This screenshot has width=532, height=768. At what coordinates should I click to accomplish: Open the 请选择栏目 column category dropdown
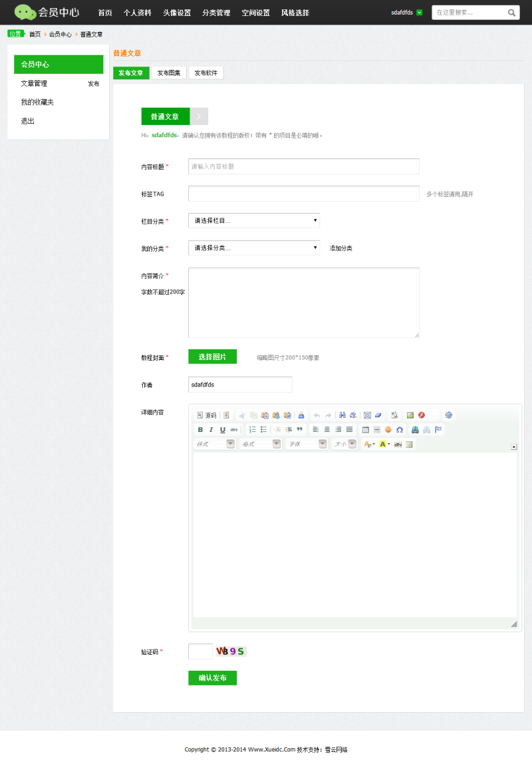click(x=254, y=220)
